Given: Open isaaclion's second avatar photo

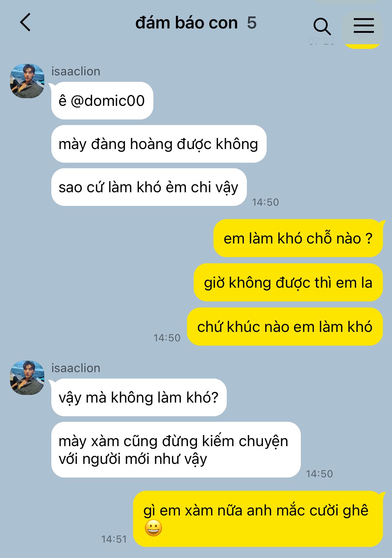Looking at the screenshot, I should 27,377.
